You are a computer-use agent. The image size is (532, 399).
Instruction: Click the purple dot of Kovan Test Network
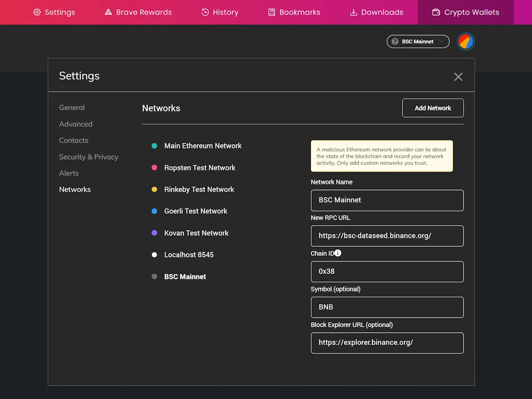click(x=154, y=233)
